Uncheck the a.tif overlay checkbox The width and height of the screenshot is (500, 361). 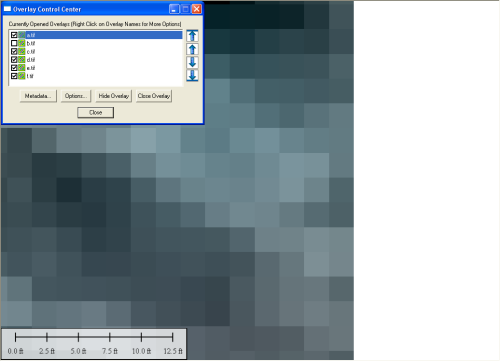[x=14, y=35]
